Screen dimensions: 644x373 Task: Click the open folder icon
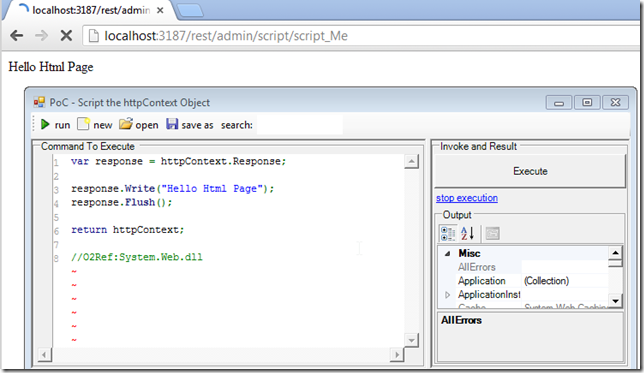click(x=126, y=124)
